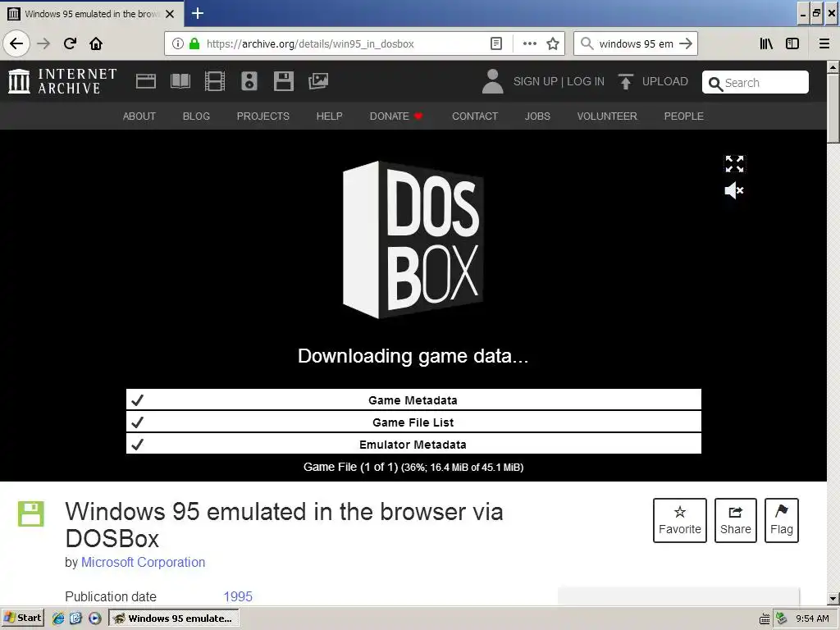Viewport: 840px width, 630px height.
Task: Open the Texts book icon
Action: pos(180,81)
